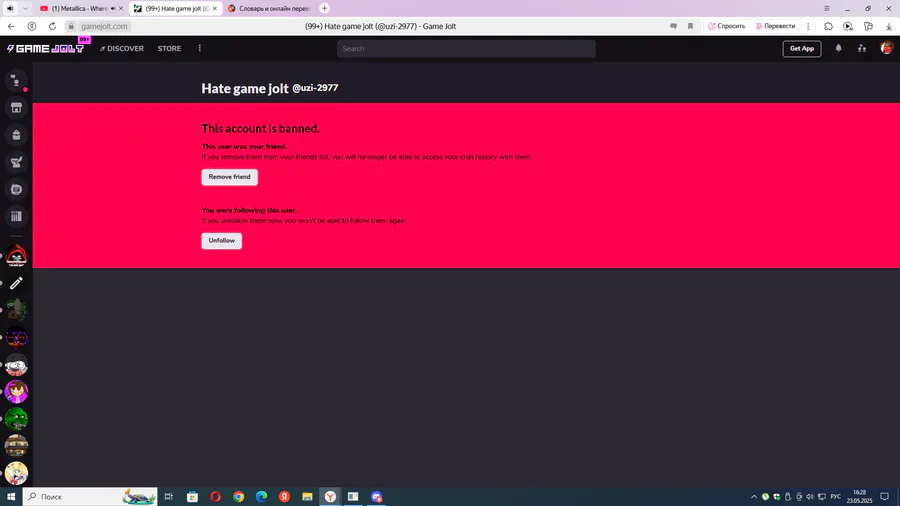Focus the Game Jolt search field
The width and height of the screenshot is (900, 506).
(x=466, y=49)
